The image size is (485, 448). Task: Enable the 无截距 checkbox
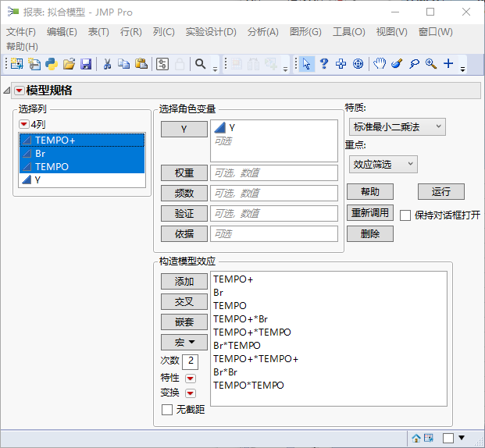click(167, 410)
